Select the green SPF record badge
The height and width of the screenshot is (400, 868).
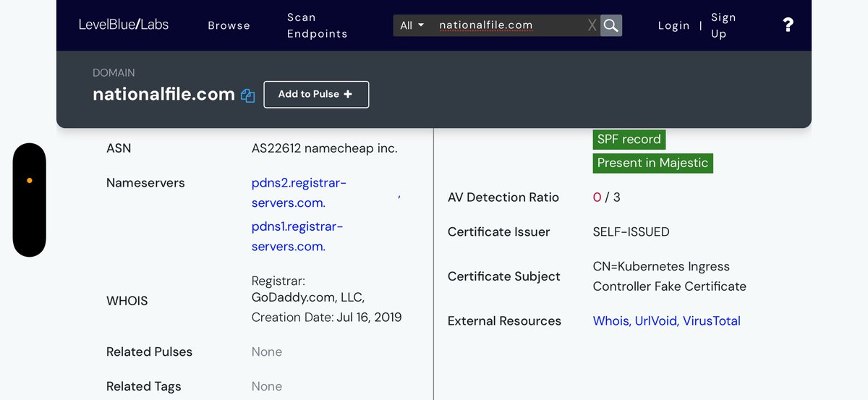(629, 140)
